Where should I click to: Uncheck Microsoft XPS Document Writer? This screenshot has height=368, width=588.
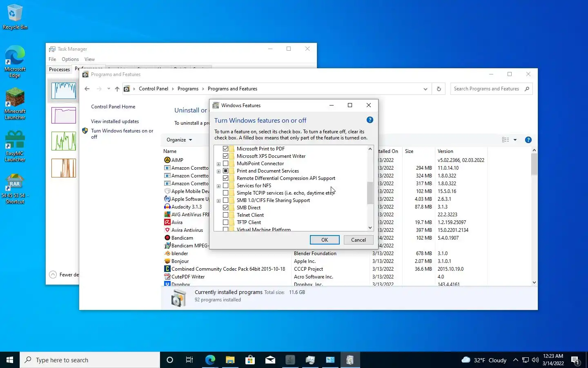tap(225, 156)
